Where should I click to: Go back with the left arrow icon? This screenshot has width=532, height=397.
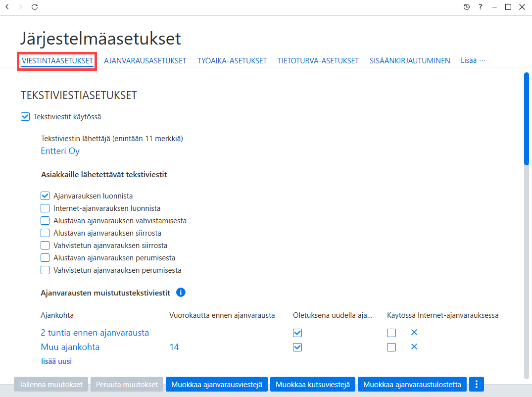pos(7,7)
